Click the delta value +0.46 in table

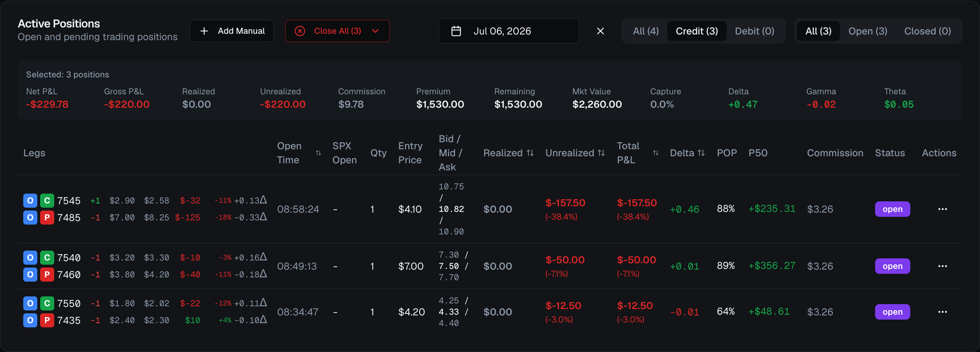(x=684, y=209)
